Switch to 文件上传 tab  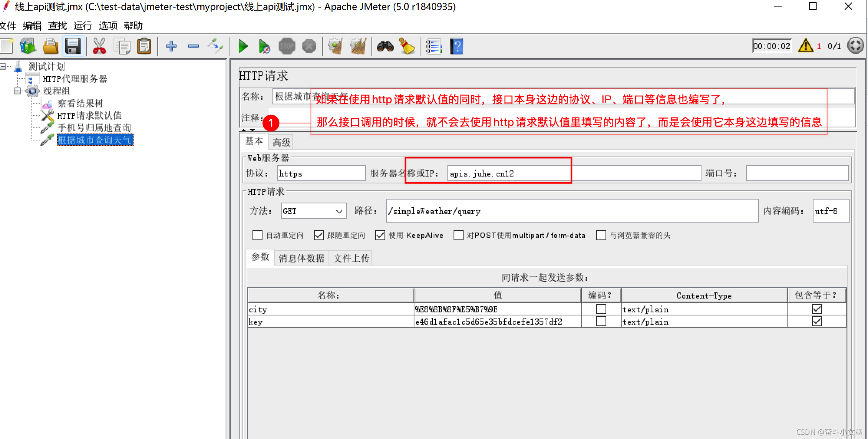[x=351, y=258]
